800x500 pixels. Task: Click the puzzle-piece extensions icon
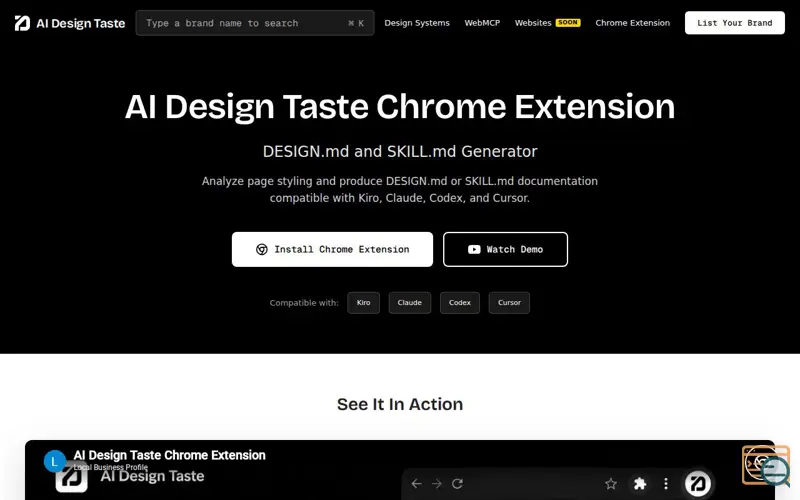point(640,484)
